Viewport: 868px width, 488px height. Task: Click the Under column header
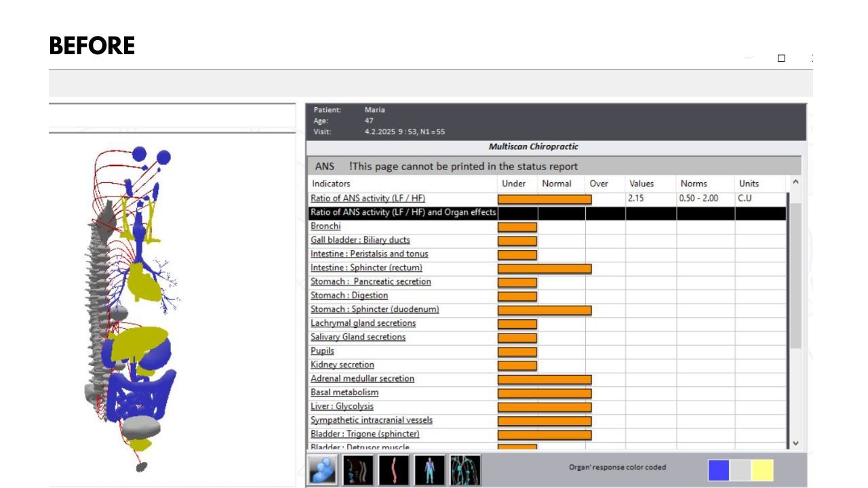pyautogui.click(x=514, y=184)
